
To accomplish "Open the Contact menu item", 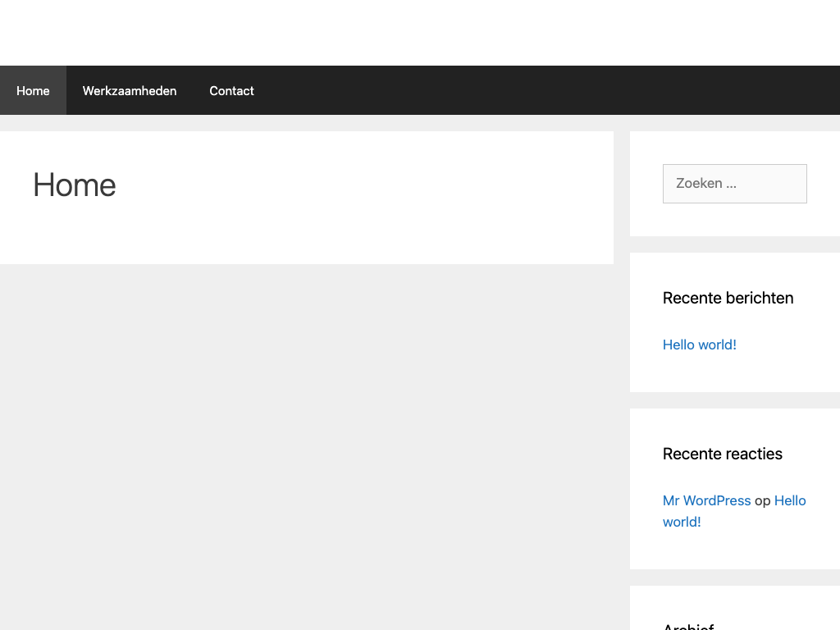I will click(x=231, y=91).
